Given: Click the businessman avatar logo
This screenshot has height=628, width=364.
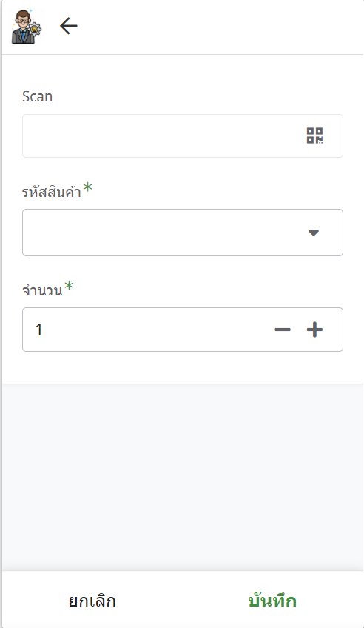Looking at the screenshot, I should 27,27.
